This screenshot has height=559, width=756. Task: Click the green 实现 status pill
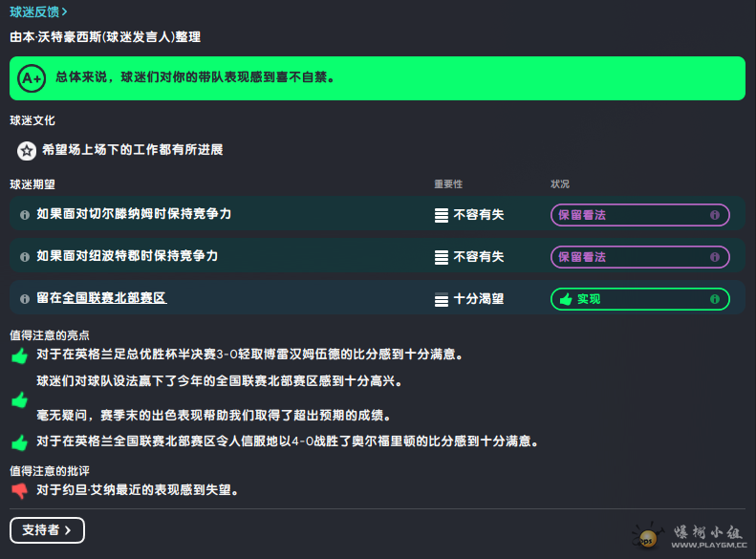(x=639, y=299)
